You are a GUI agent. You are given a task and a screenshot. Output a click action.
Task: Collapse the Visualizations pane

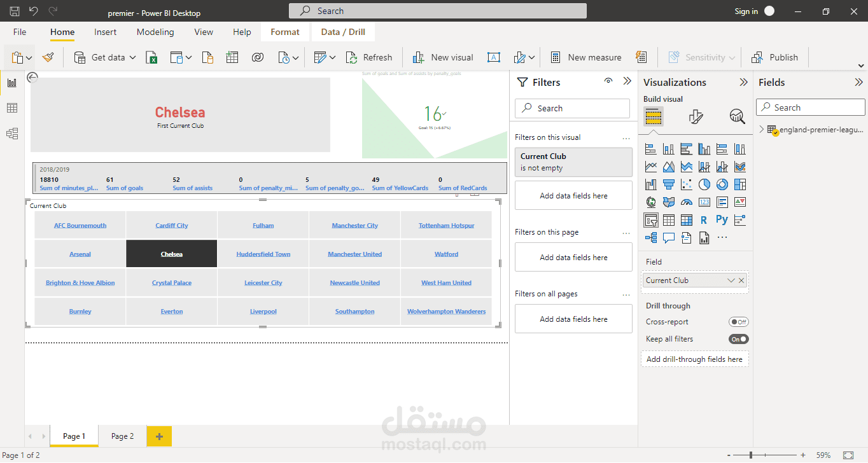point(743,82)
